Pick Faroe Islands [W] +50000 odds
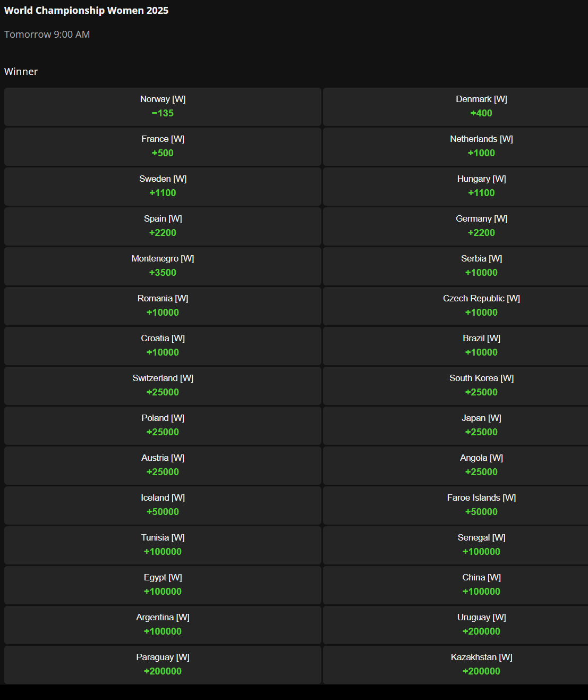The width and height of the screenshot is (588, 700). pos(481,505)
